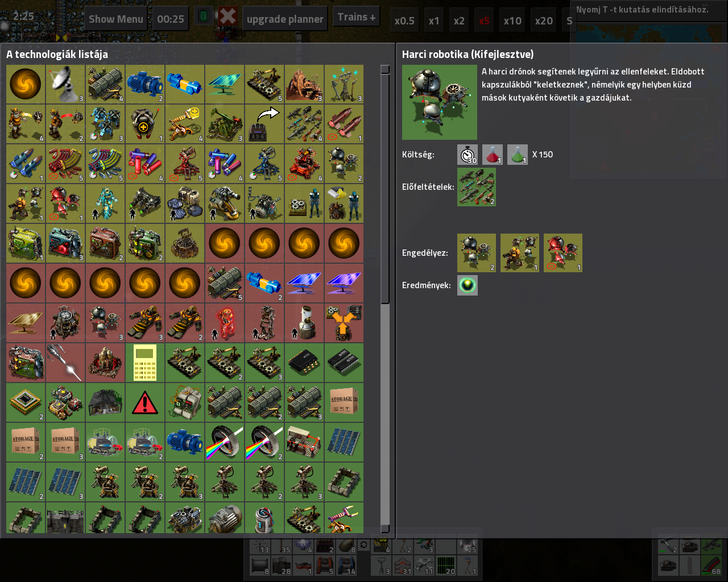Select the blue bullet magazines technology level 5
The height and width of the screenshot is (582, 728).
click(105, 164)
